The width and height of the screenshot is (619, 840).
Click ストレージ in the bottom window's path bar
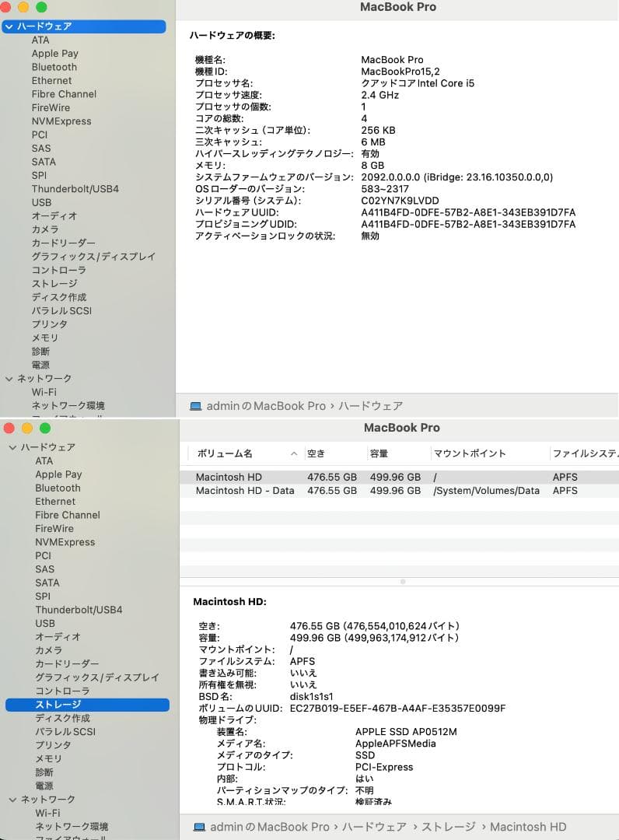(x=448, y=827)
